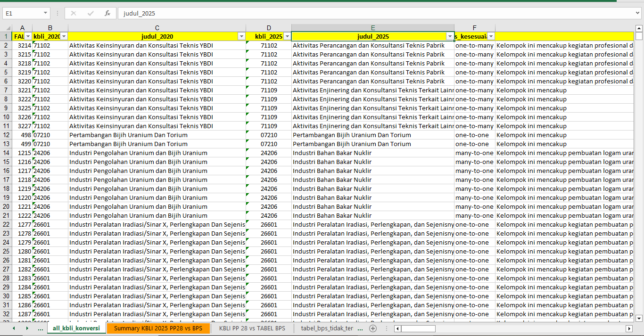Open filter dropdown for judul_2020 column

[241, 36]
